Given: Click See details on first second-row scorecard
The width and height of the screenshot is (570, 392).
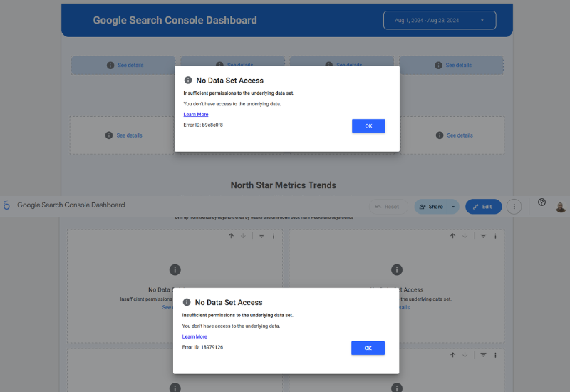Looking at the screenshot, I should click(x=129, y=135).
